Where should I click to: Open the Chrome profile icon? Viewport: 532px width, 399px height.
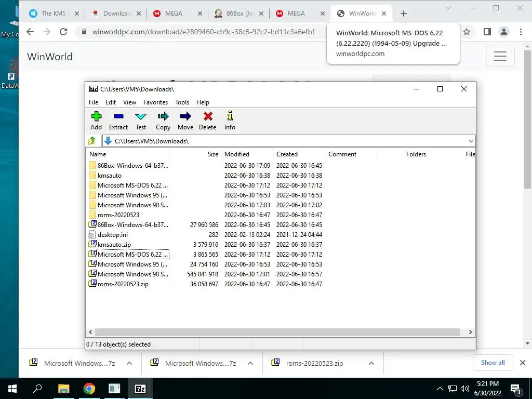coord(504,32)
